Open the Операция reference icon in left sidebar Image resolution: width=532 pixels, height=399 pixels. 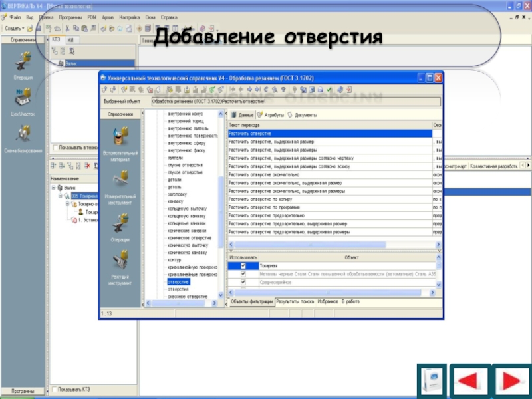pos(23,61)
